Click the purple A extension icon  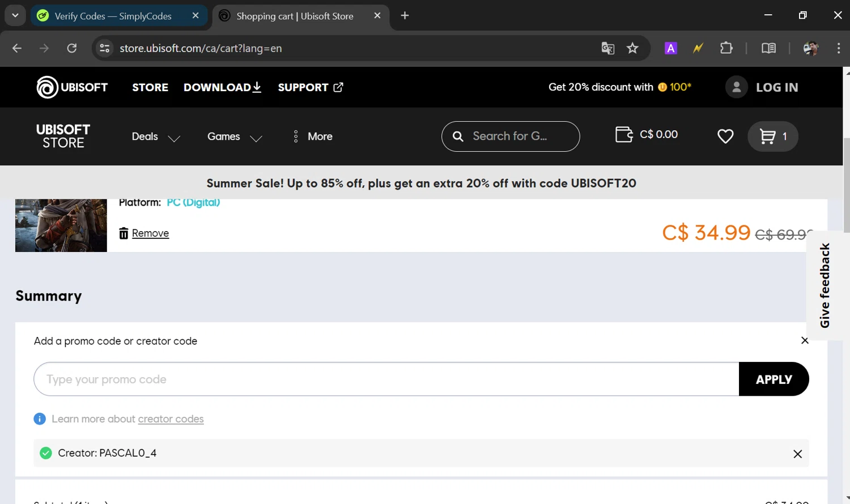[671, 48]
